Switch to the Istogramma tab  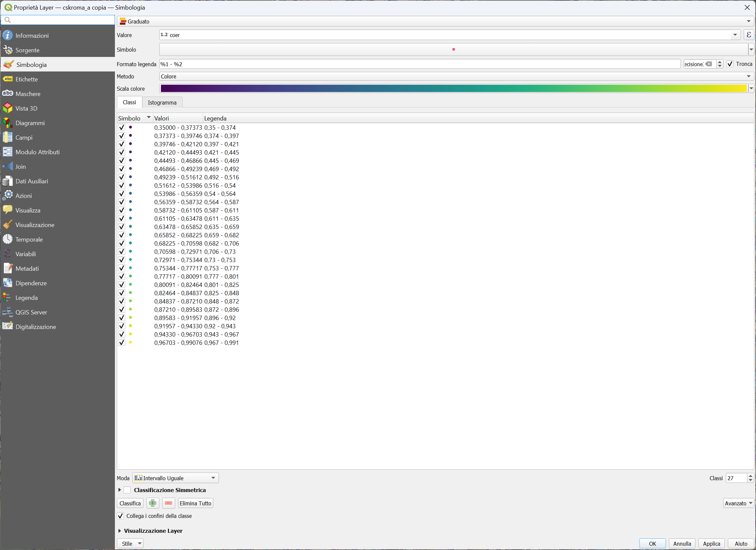(x=162, y=102)
